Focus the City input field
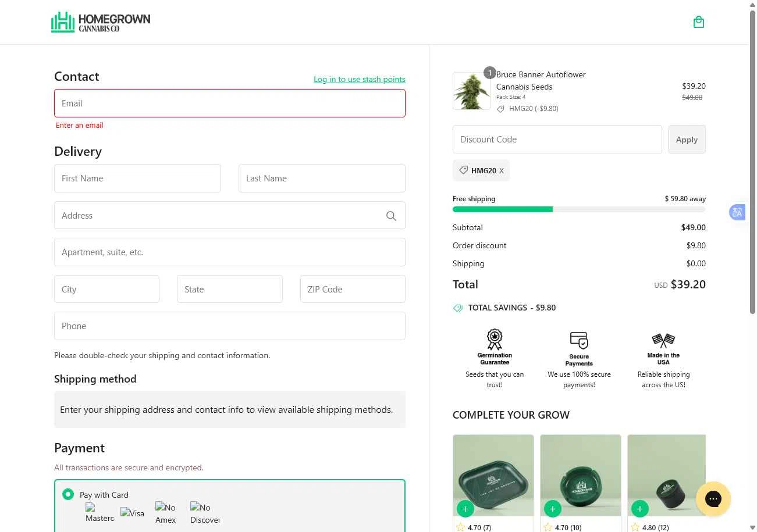 (x=106, y=289)
